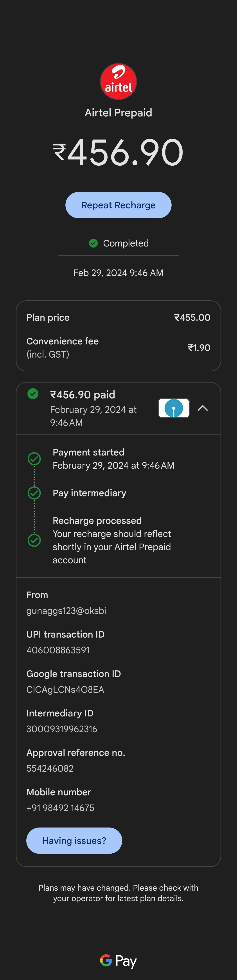237x980 pixels.
Task: Tap the Convenience fee row
Action: point(118,347)
